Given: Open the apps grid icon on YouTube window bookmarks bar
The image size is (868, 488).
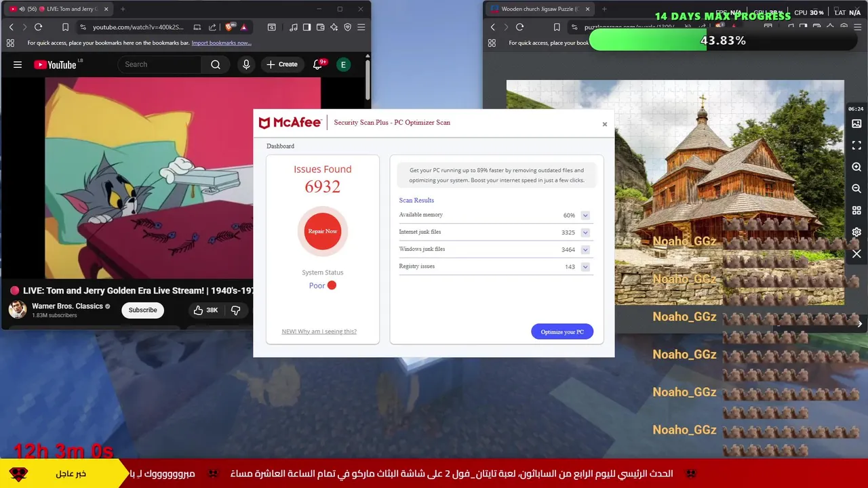Looking at the screenshot, I should 10,43.
